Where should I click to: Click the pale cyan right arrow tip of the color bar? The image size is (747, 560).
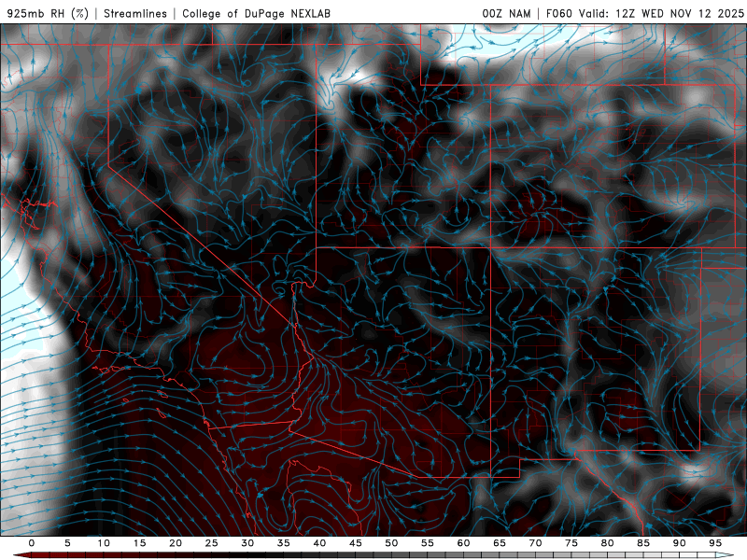click(x=726, y=555)
